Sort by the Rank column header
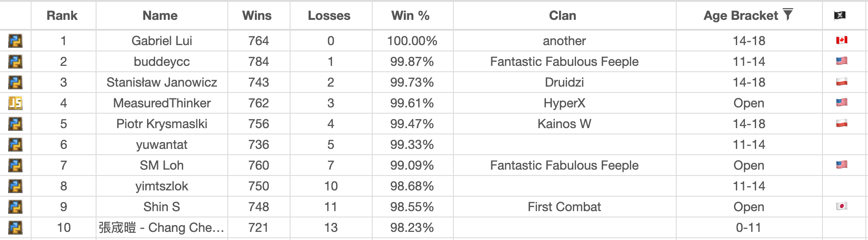The width and height of the screenshot is (868, 240). click(x=62, y=16)
